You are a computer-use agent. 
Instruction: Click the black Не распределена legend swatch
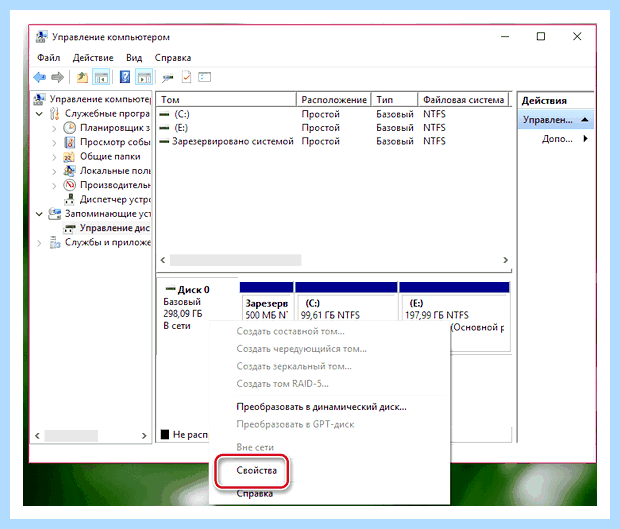click(x=165, y=435)
